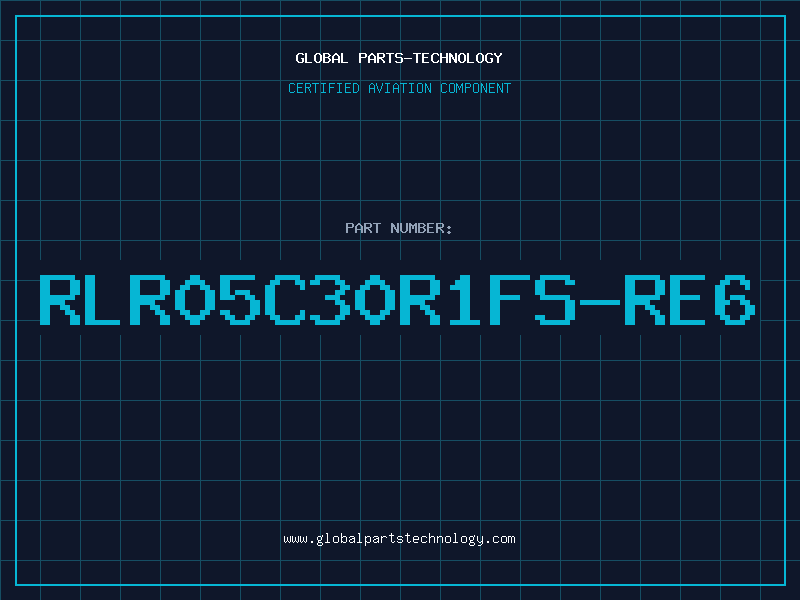Click the letters FS in part number
Screen dimensions: 800x600
click(x=533, y=300)
